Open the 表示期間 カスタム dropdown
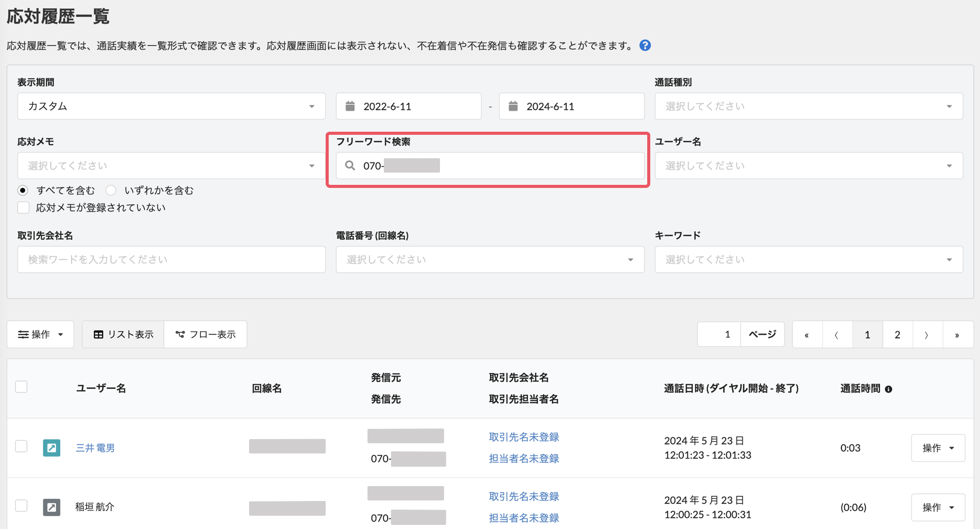The width and height of the screenshot is (980, 529). click(x=171, y=106)
